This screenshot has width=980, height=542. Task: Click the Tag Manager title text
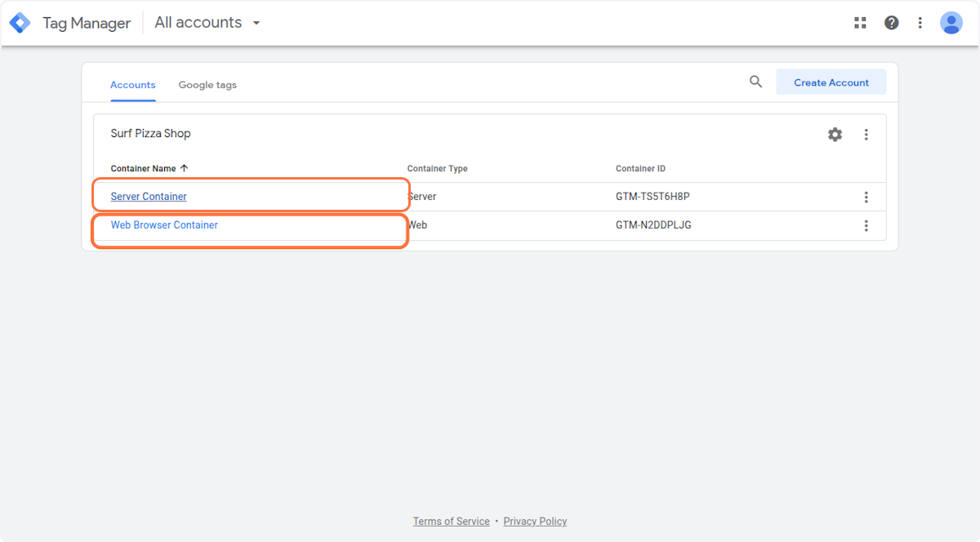click(x=87, y=23)
